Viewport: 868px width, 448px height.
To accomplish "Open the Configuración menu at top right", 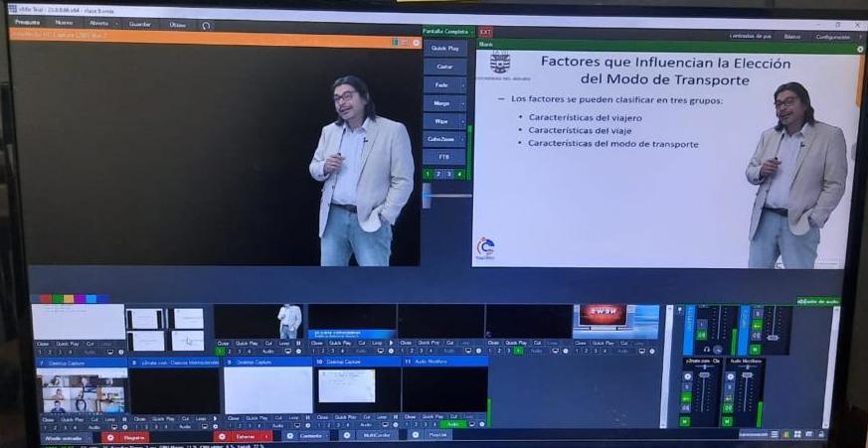I will [x=832, y=36].
